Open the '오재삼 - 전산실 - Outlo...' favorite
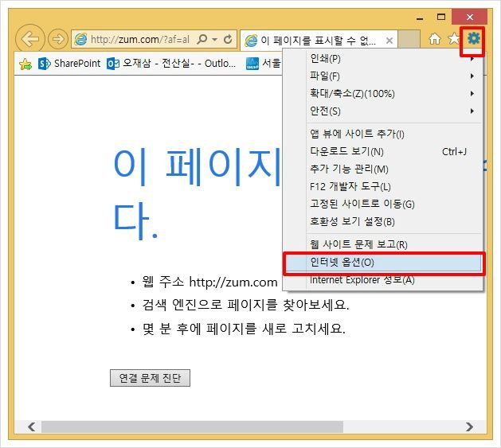Screen dimensions: 501x448 pos(171,63)
